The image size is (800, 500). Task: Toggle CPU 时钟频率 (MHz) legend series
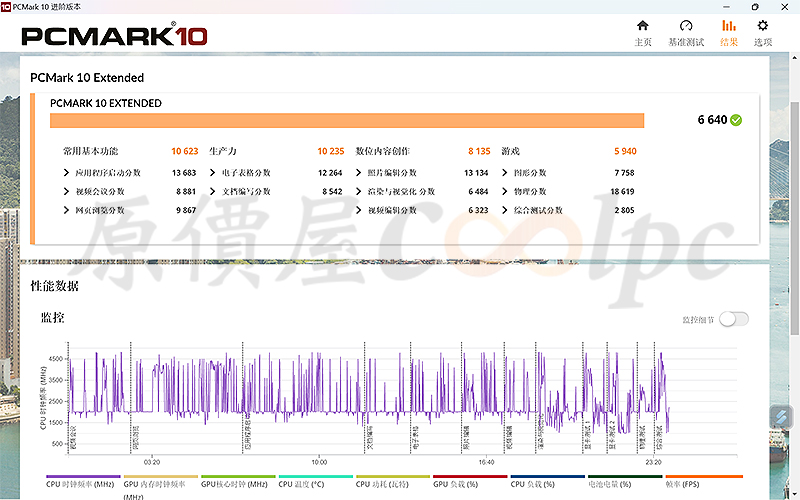[x=83, y=482]
